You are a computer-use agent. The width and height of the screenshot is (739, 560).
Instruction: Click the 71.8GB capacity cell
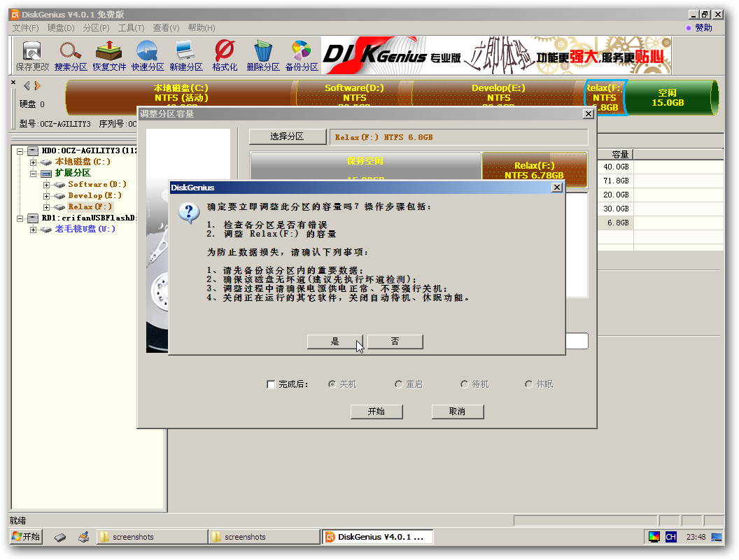tap(616, 181)
